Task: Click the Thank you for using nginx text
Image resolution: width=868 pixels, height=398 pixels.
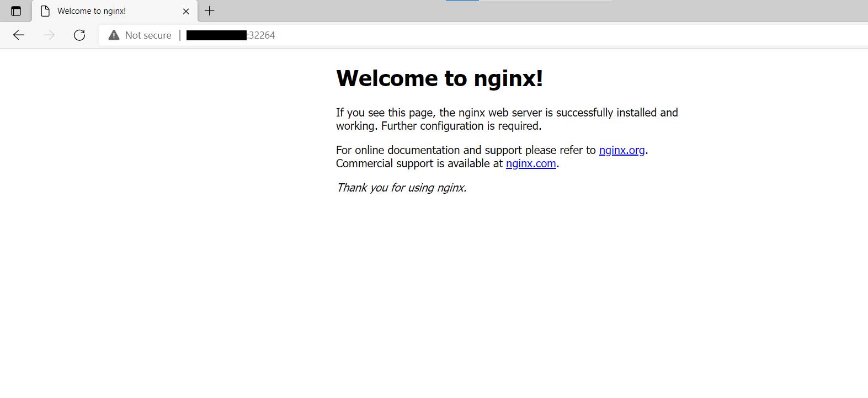Action: (402, 188)
